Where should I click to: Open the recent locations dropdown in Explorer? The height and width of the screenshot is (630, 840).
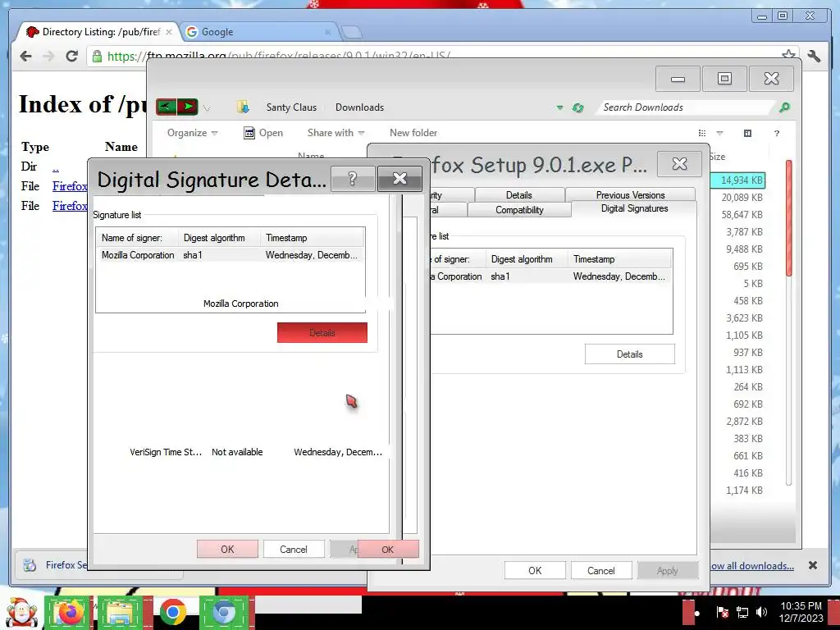point(207,108)
